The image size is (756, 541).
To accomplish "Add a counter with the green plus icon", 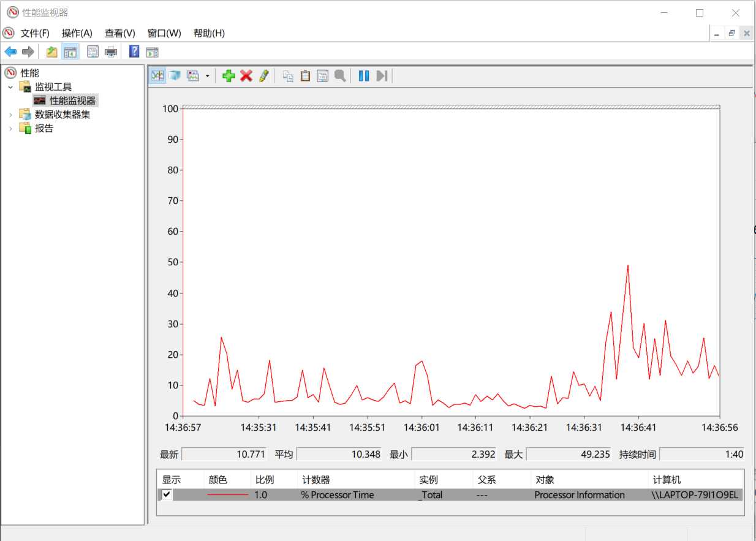I will coord(229,76).
